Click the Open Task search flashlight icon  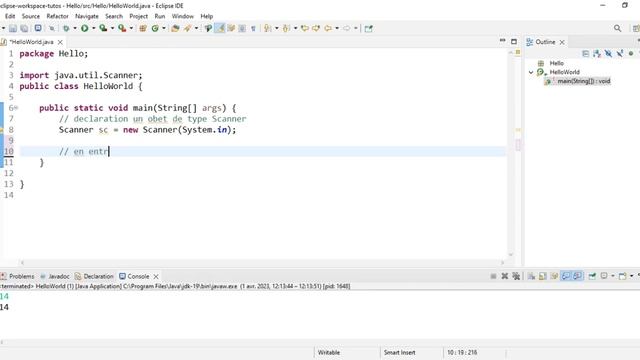click(x=187, y=28)
